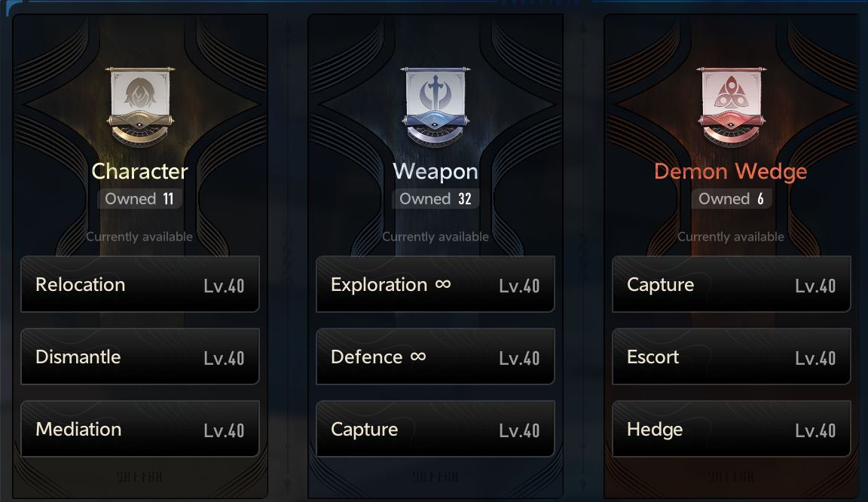Click the Character column title

pyautogui.click(x=139, y=171)
